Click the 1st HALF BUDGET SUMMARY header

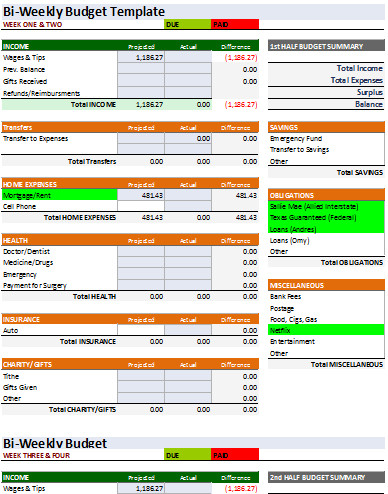[x=326, y=46]
